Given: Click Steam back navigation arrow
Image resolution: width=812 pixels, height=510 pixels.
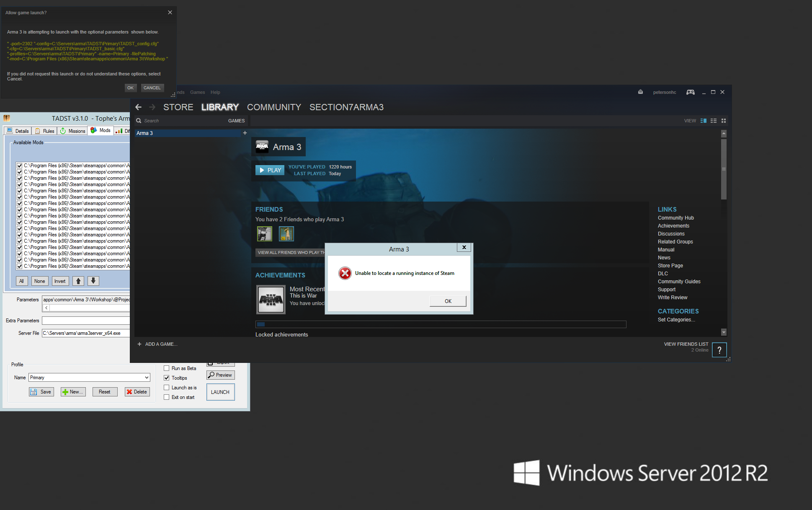Looking at the screenshot, I should click(x=139, y=107).
